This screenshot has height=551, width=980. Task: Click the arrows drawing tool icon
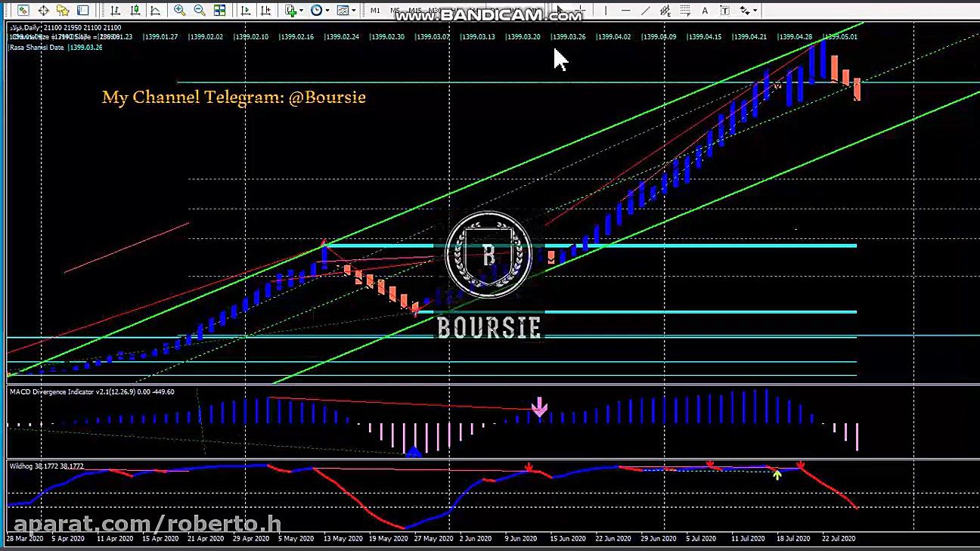[745, 11]
